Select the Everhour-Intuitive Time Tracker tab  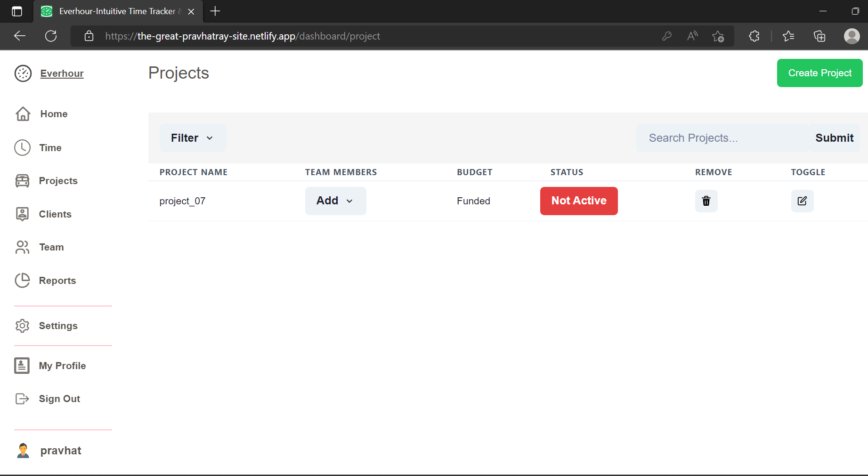tap(118, 11)
